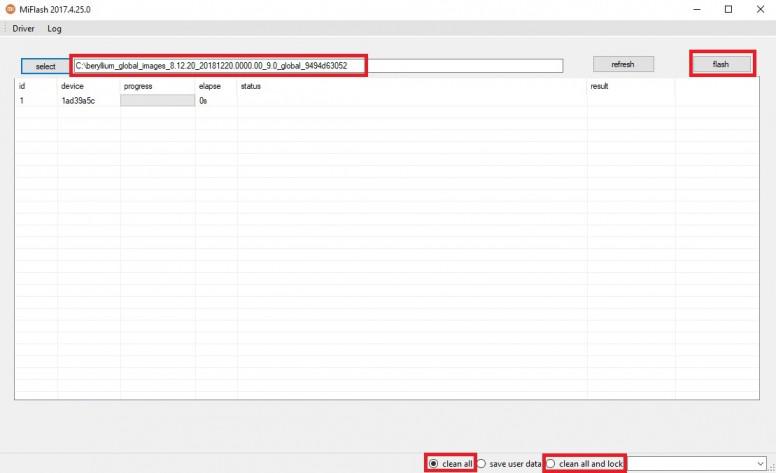Click the elapse column header
This screenshot has width=776, height=473.
coord(210,86)
